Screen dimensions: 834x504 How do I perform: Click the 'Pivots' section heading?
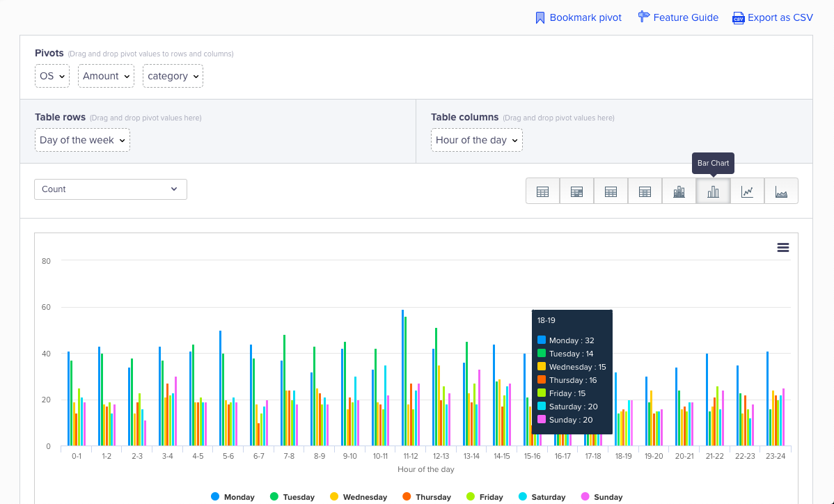(49, 53)
